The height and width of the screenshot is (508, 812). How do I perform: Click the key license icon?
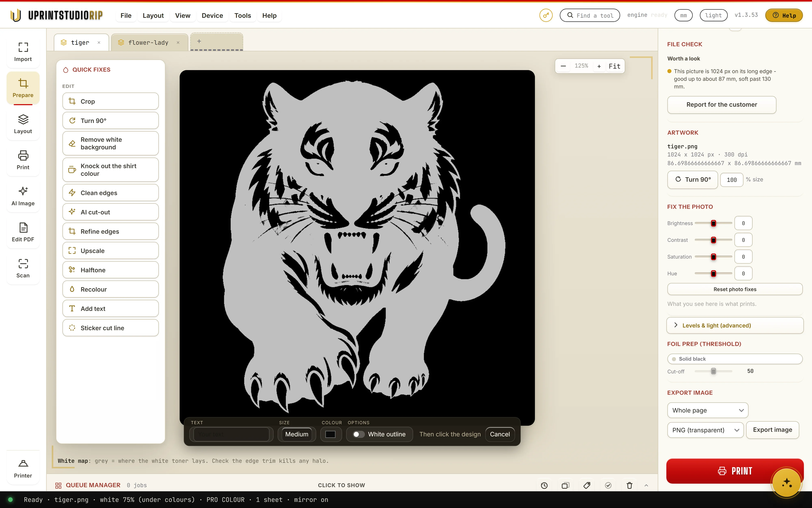pyautogui.click(x=546, y=15)
